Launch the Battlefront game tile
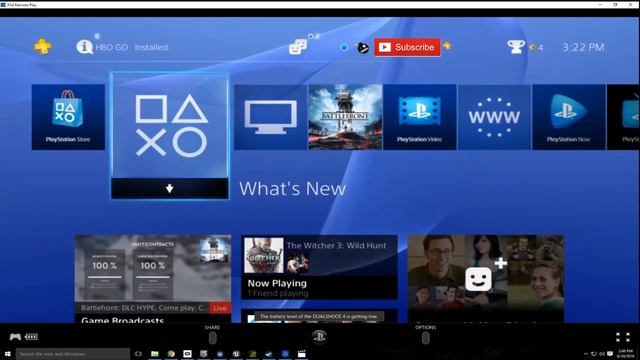 [x=345, y=117]
